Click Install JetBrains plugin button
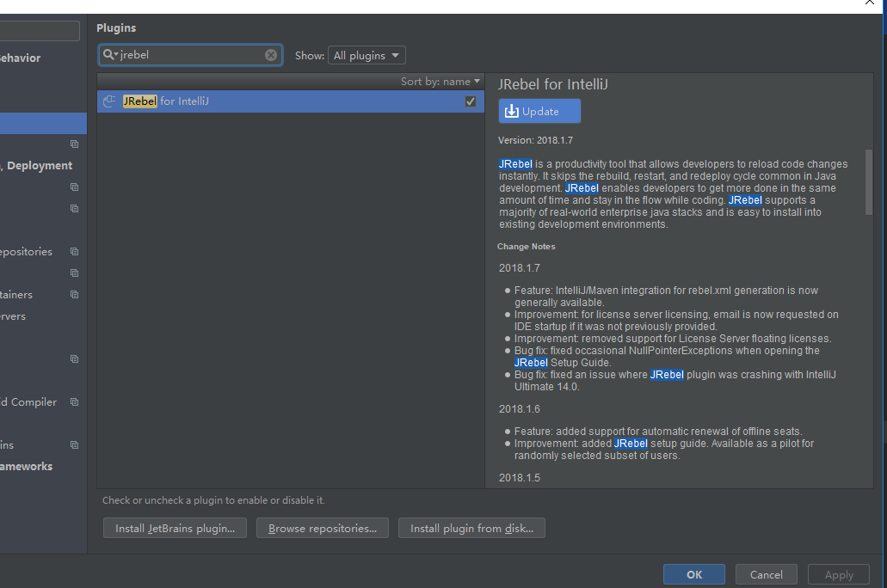 click(x=175, y=529)
